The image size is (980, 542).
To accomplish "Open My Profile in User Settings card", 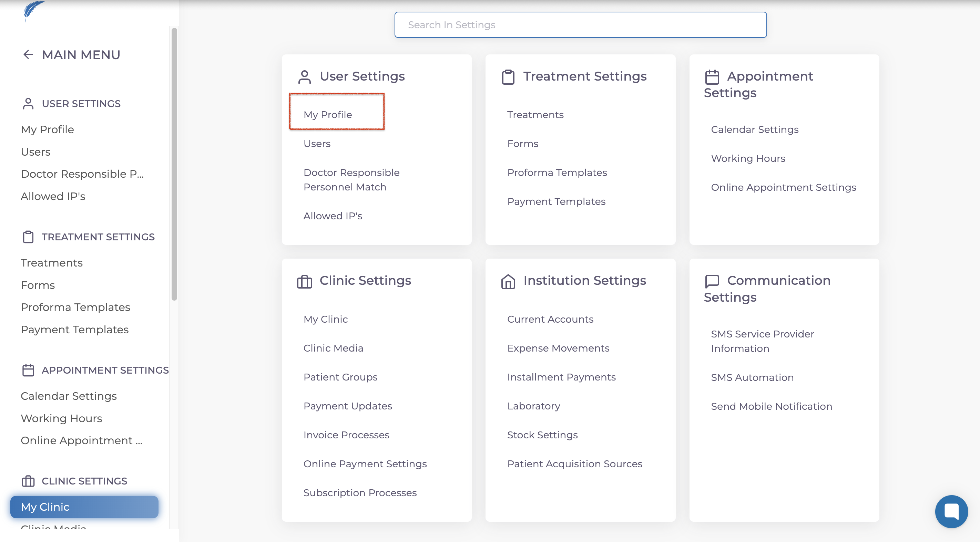I will [328, 114].
